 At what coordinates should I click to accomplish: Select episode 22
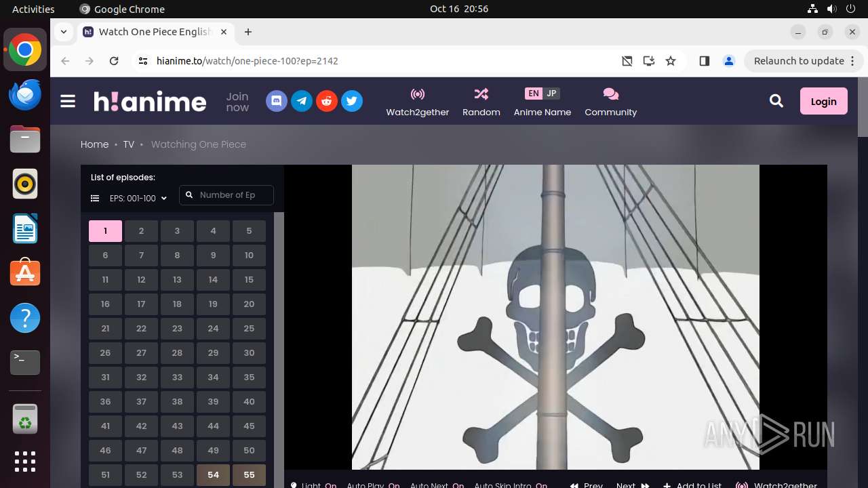(141, 329)
